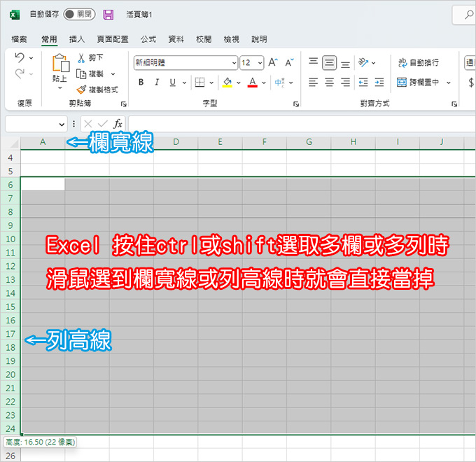This screenshot has height=462, width=476.
Task: Expand the Copy options dropdown
Action: (113, 74)
